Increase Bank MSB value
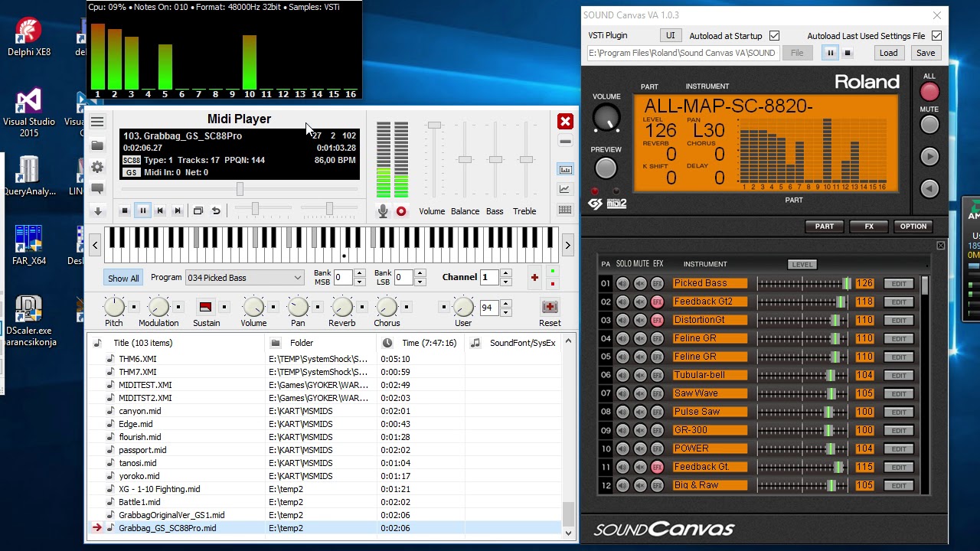Screen dimensions: 980x551 (359, 273)
